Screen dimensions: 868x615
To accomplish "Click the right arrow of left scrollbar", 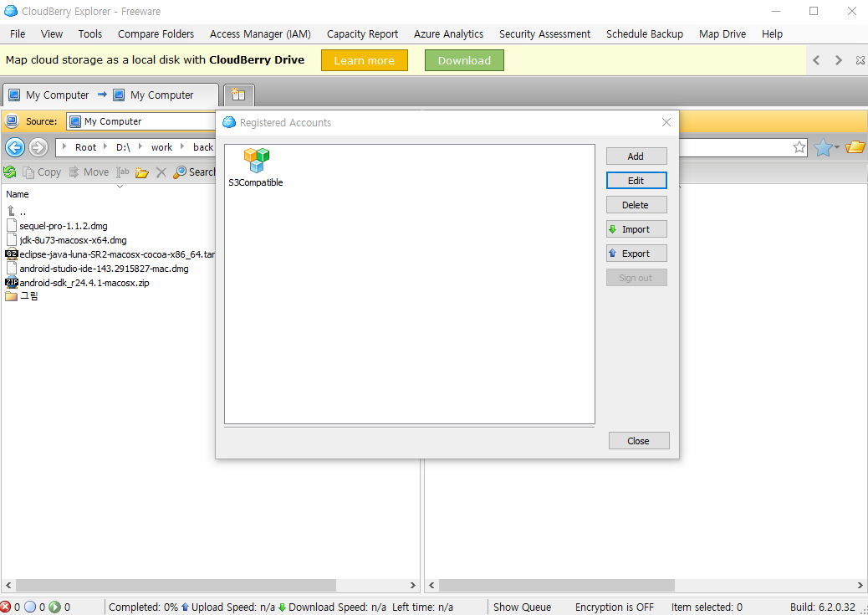I will (413, 585).
